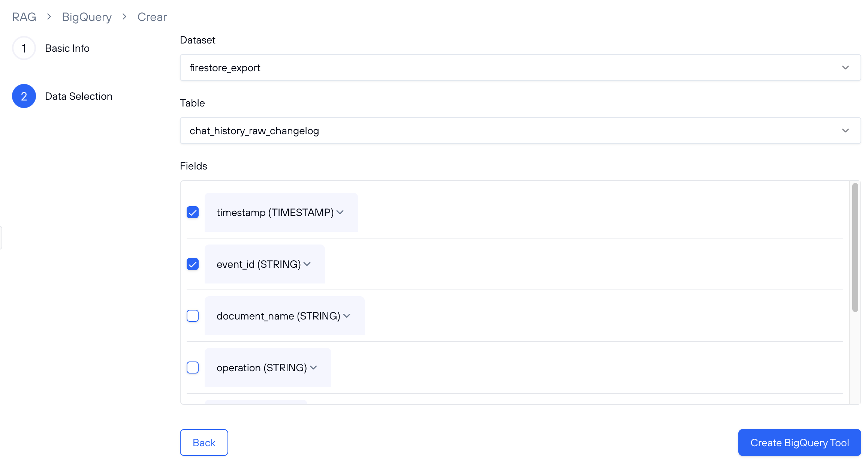Select the Data Selection step
This screenshot has height=474, width=868.
coord(79,96)
